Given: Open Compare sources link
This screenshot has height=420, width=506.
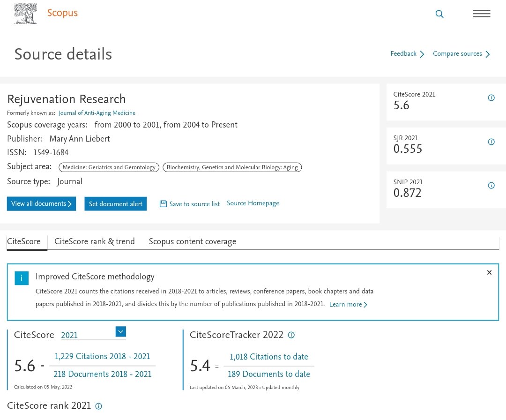Looking at the screenshot, I should pyautogui.click(x=461, y=53).
